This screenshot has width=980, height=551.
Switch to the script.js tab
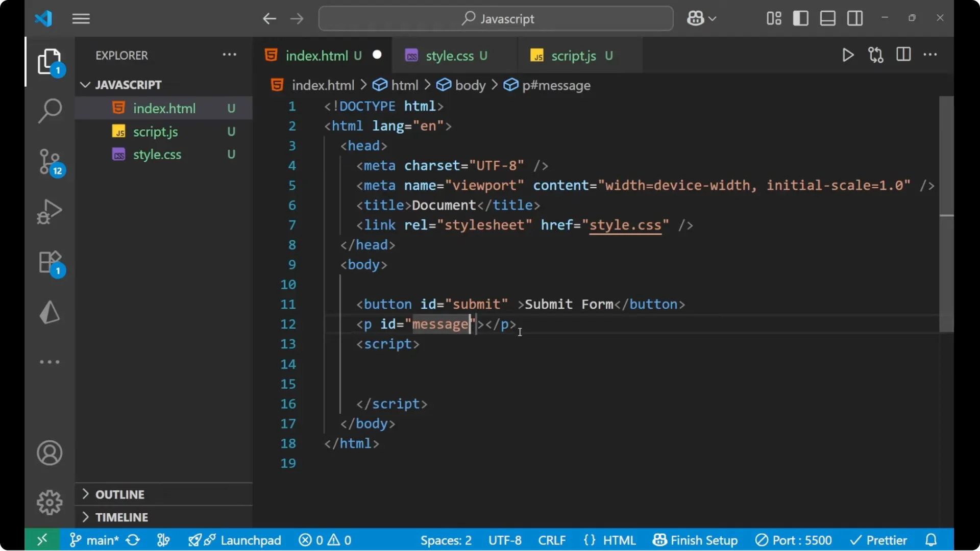click(x=574, y=55)
